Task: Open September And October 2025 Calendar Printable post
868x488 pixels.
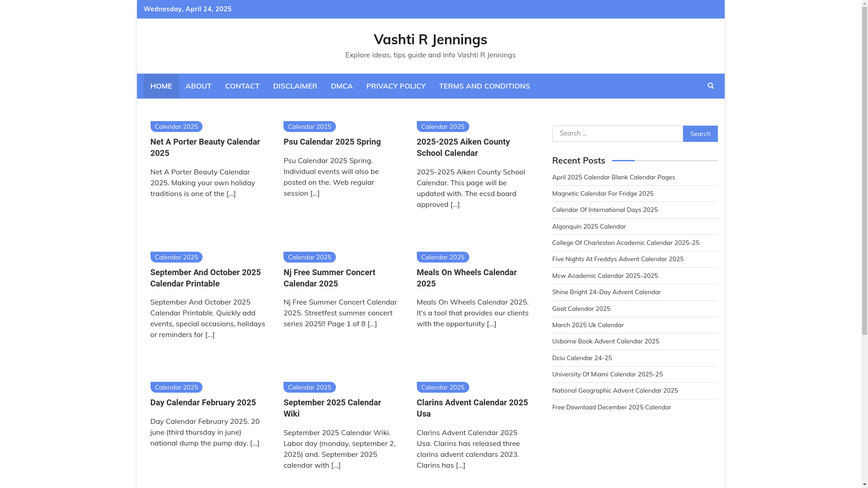Action: [x=205, y=278]
